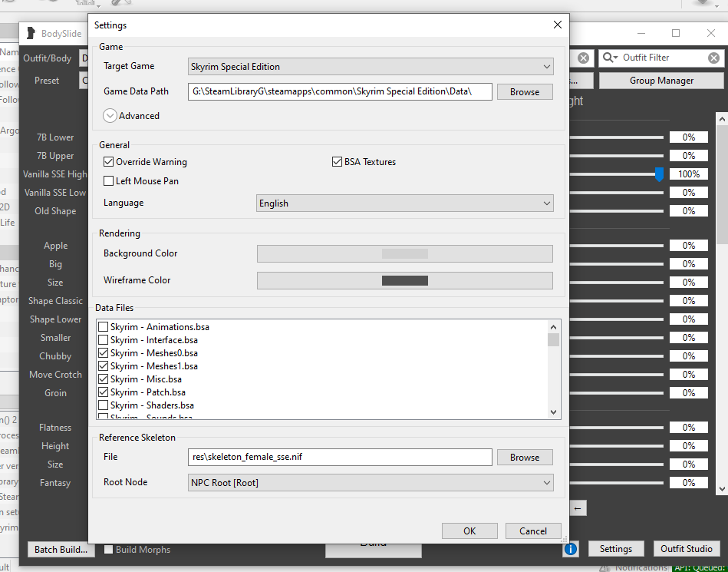Cancel the Settings dialog
The image size is (728, 572).
pyautogui.click(x=533, y=531)
